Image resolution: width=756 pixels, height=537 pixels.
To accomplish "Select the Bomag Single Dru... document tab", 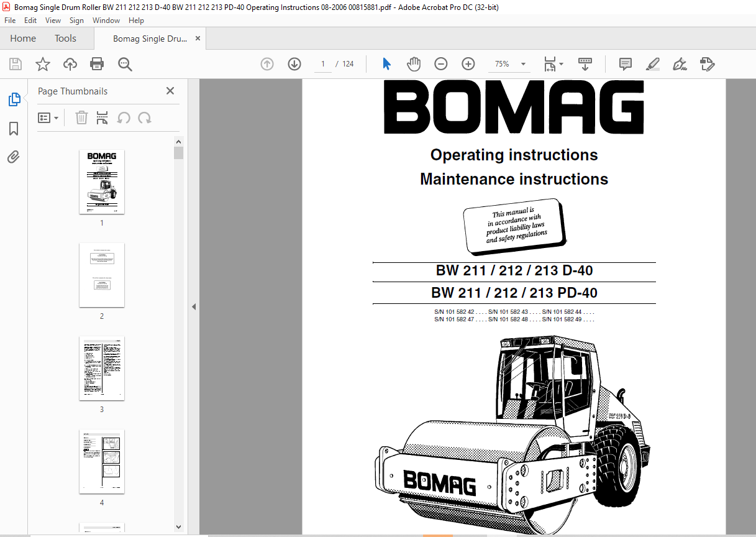I will (150, 39).
